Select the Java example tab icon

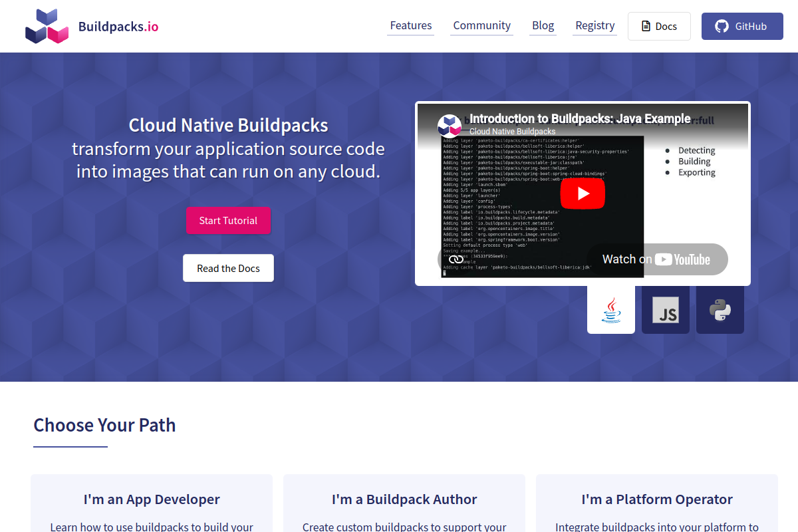(611, 310)
